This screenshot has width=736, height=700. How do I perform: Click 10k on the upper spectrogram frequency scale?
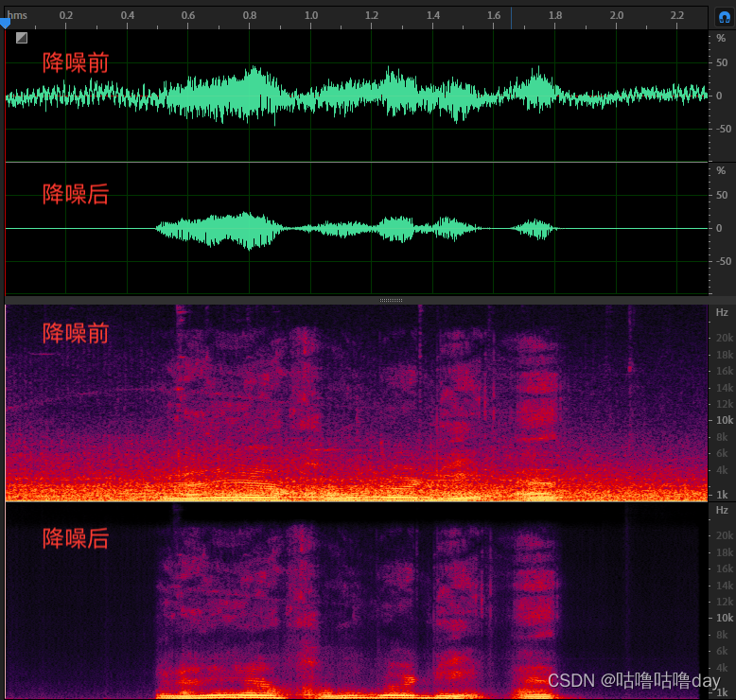coord(725,420)
